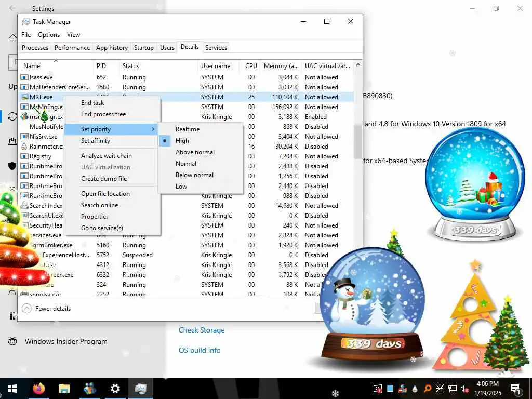The image size is (532, 399).
Task: Select Search online entry
Action: point(112,205)
